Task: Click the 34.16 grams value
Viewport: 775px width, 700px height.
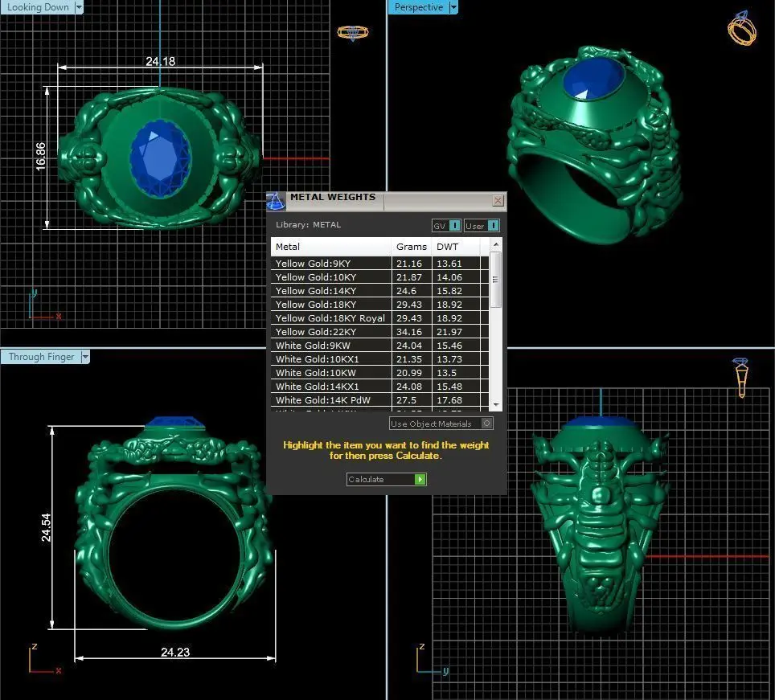Action: coord(408,332)
